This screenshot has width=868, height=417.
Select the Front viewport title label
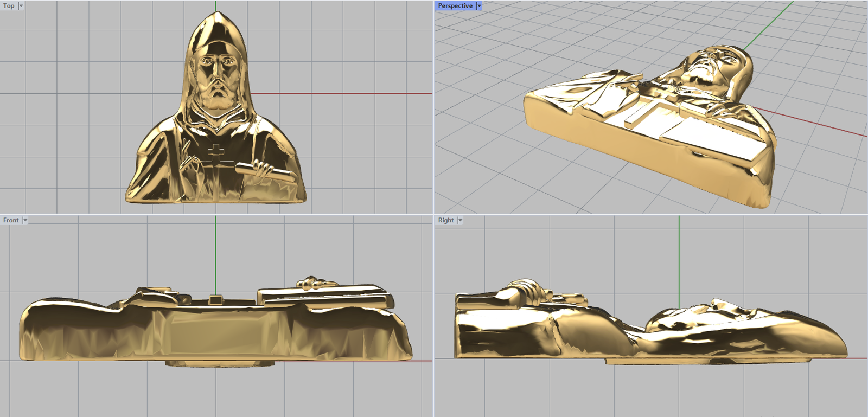(x=11, y=221)
